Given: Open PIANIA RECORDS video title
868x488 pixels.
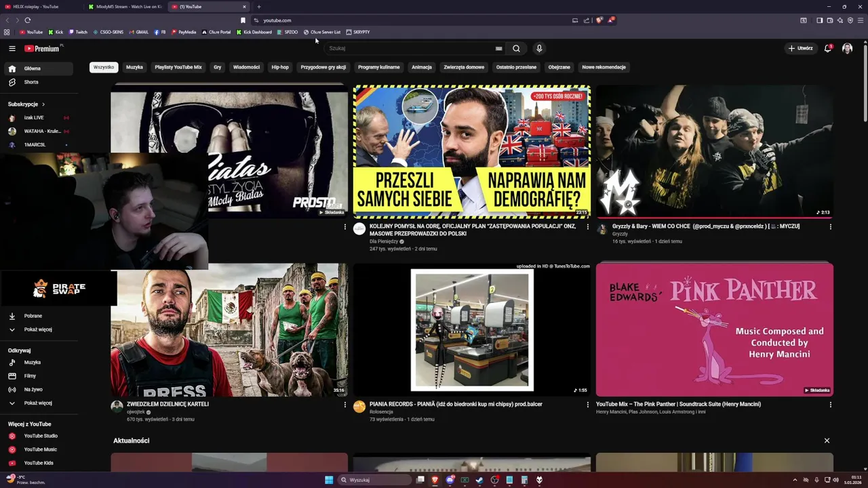Looking at the screenshot, I should click(456, 404).
